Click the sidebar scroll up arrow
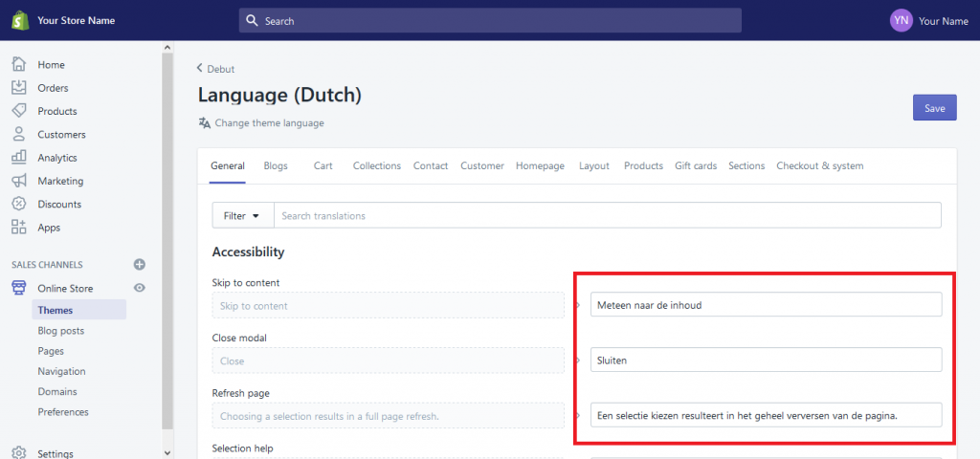This screenshot has height=459, width=980. click(167, 48)
